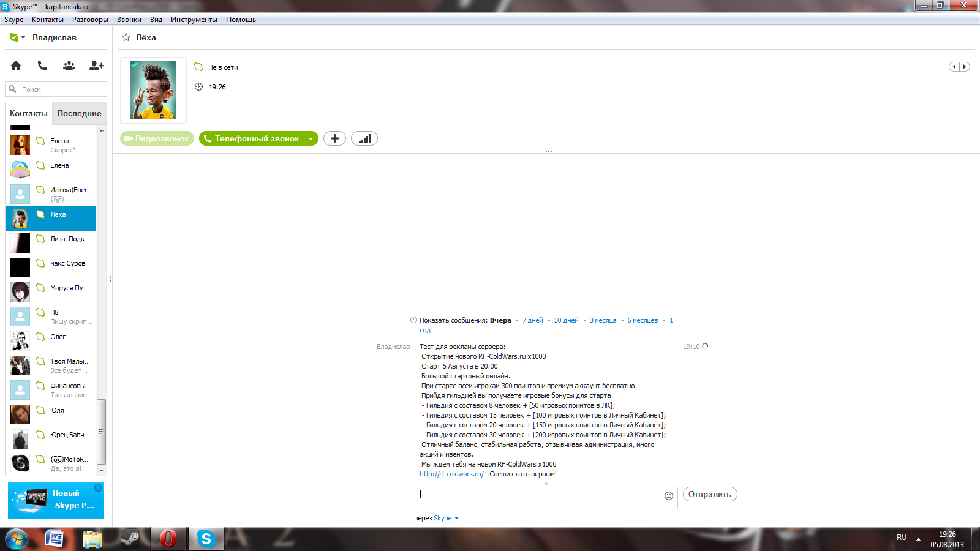Start a Телефонный звонок call
Viewport: 980px width, 551px height.
coord(252,138)
